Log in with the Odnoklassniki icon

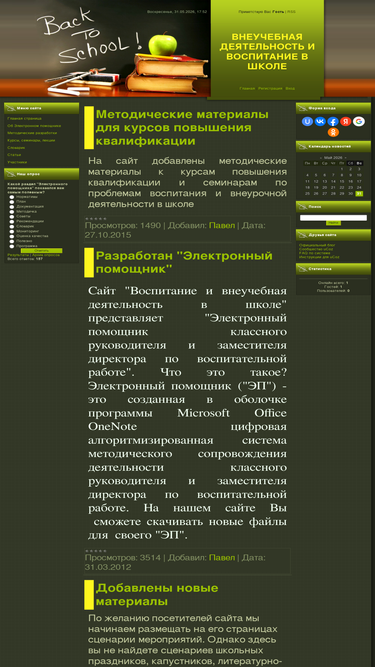[x=333, y=132]
